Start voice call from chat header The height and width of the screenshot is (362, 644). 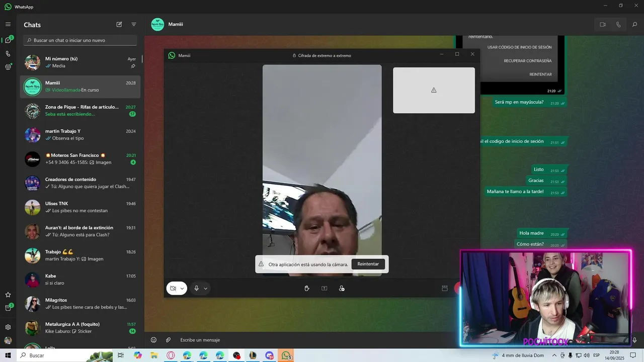[x=618, y=25]
